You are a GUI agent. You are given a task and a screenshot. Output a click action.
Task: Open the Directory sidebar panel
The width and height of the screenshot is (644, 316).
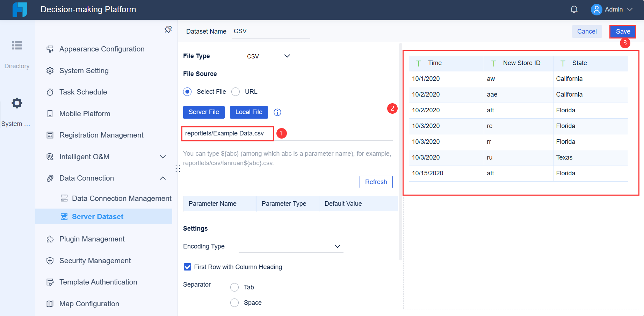[17, 52]
